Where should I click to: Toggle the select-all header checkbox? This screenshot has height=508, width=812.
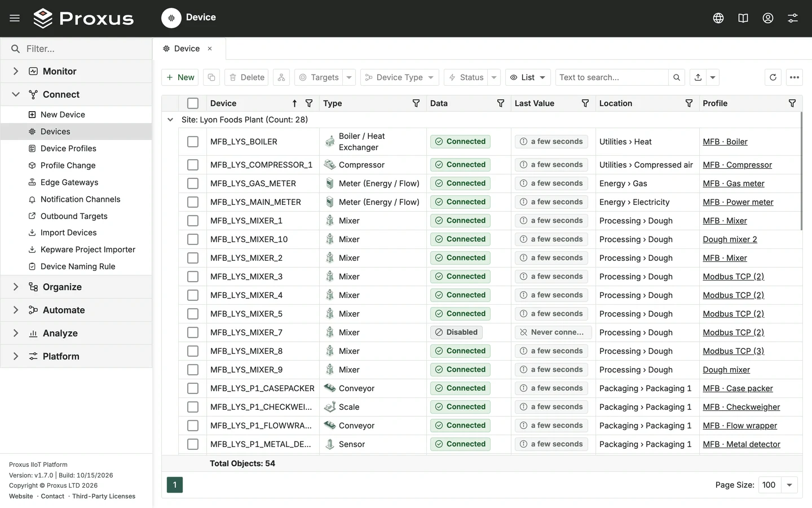pos(193,103)
